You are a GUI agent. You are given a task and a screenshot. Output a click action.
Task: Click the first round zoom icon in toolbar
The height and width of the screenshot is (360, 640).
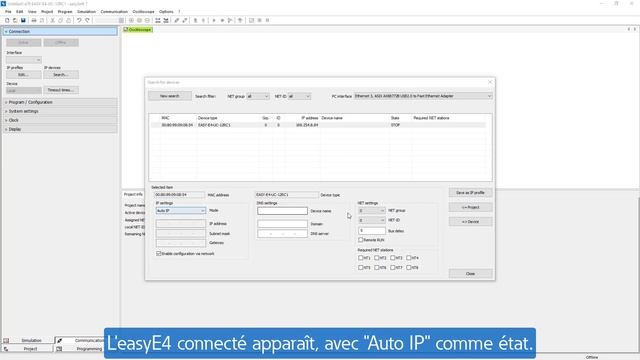[x=131, y=20]
